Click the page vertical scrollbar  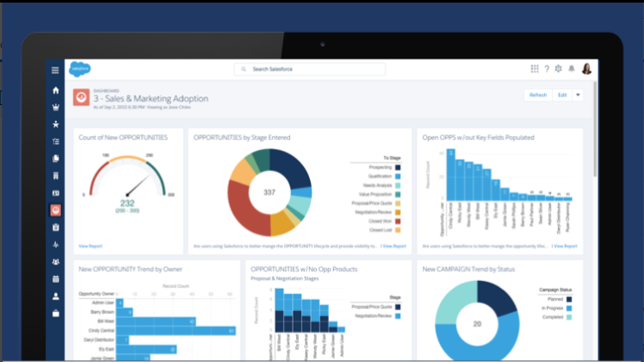pyautogui.click(x=595, y=129)
